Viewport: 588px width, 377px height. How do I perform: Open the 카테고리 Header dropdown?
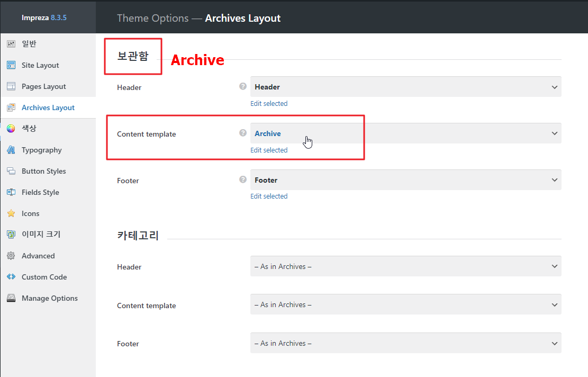click(406, 266)
